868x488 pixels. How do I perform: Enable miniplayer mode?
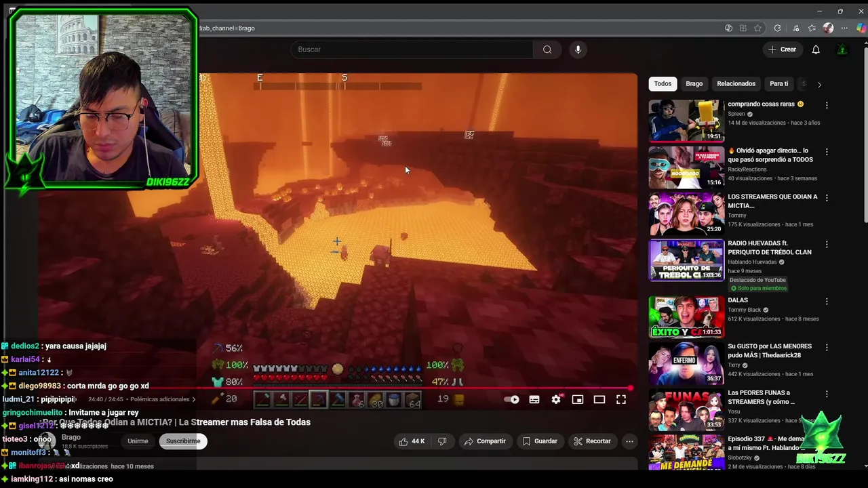tap(578, 400)
